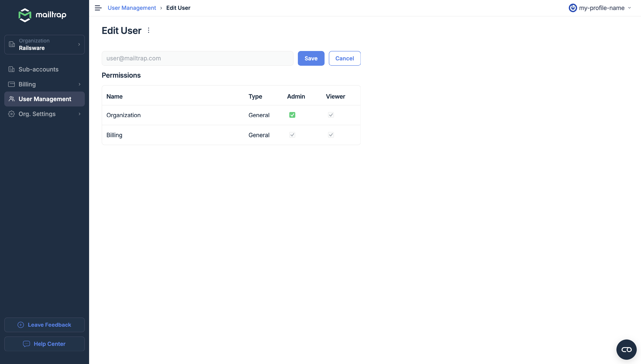Expand Billing submenu chevron

click(80, 84)
